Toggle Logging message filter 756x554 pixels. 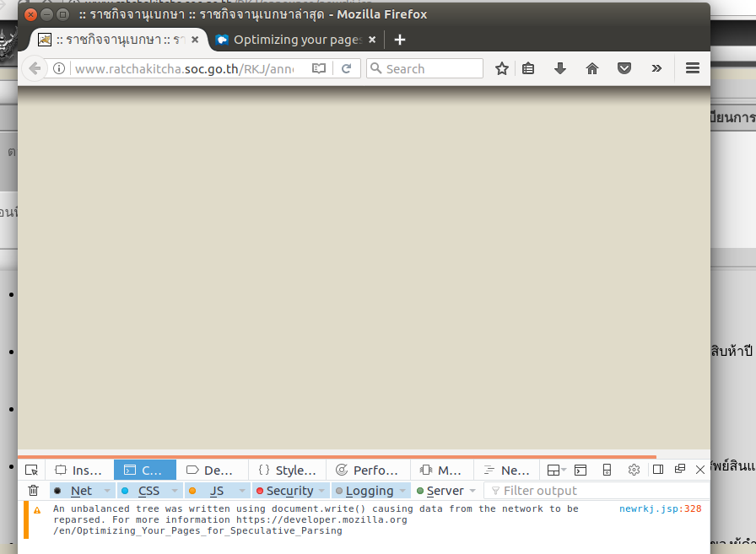pos(364,491)
